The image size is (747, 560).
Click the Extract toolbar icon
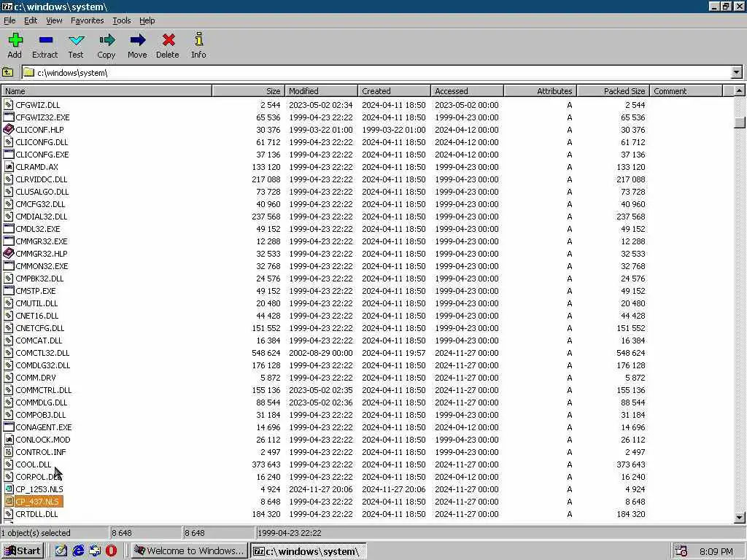(x=46, y=41)
